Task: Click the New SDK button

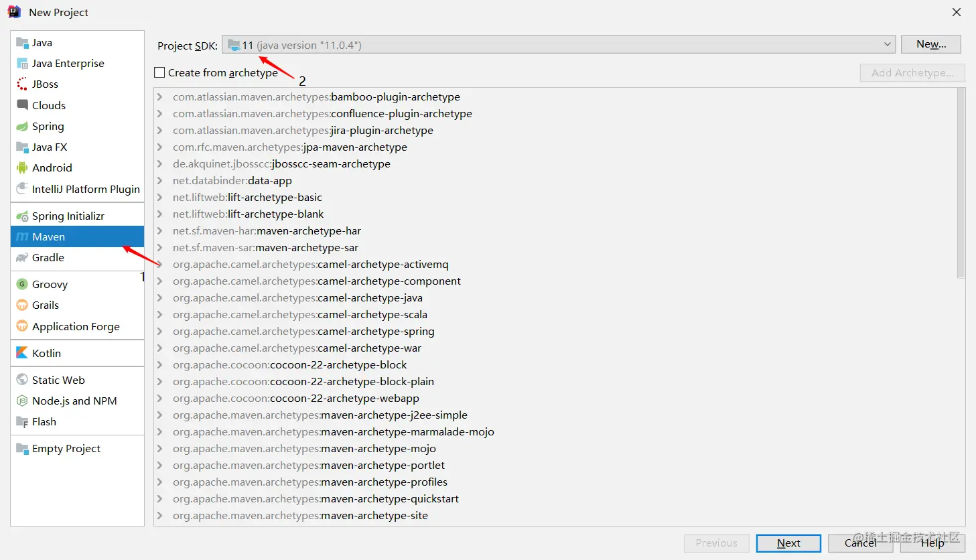Action: pos(930,44)
